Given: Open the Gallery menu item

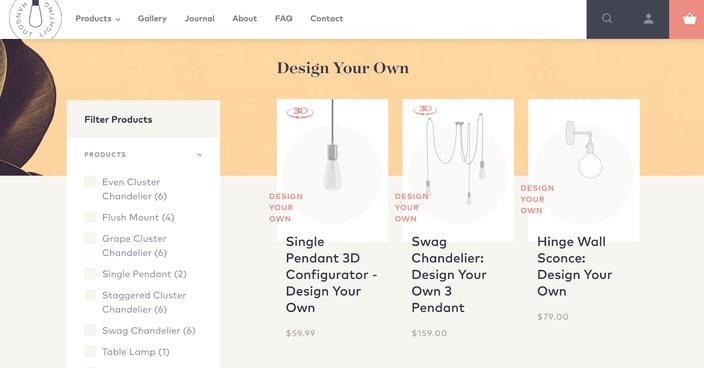Looking at the screenshot, I should click(x=152, y=18).
